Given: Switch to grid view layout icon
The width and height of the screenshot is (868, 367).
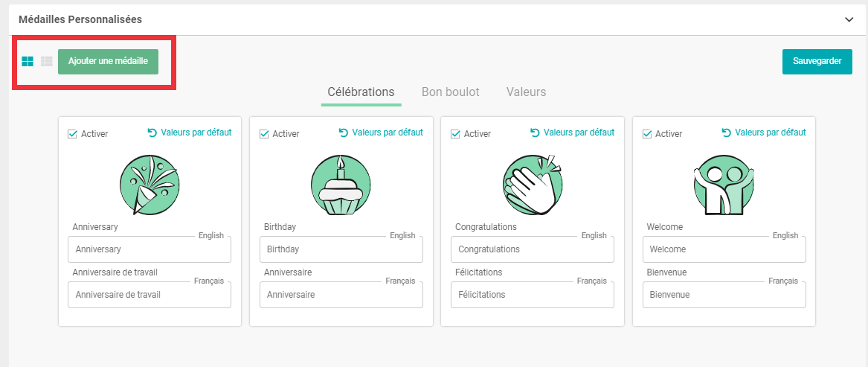Looking at the screenshot, I should click(28, 61).
